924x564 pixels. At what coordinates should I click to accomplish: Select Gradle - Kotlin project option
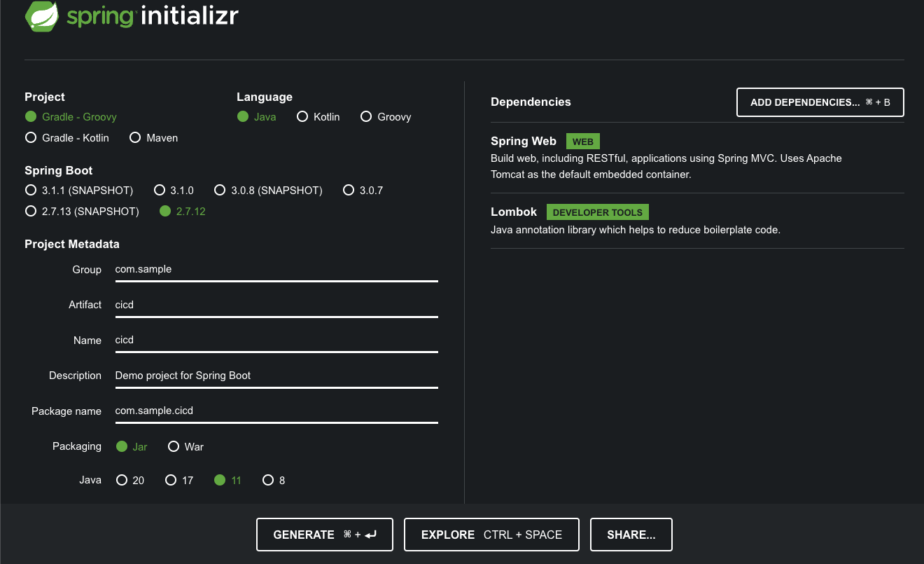[x=67, y=138]
